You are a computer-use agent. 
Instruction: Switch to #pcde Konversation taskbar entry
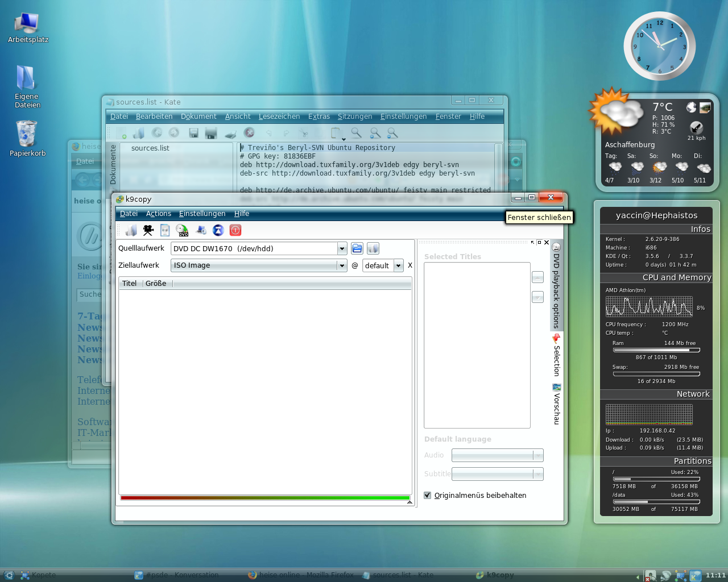(x=177, y=575)
